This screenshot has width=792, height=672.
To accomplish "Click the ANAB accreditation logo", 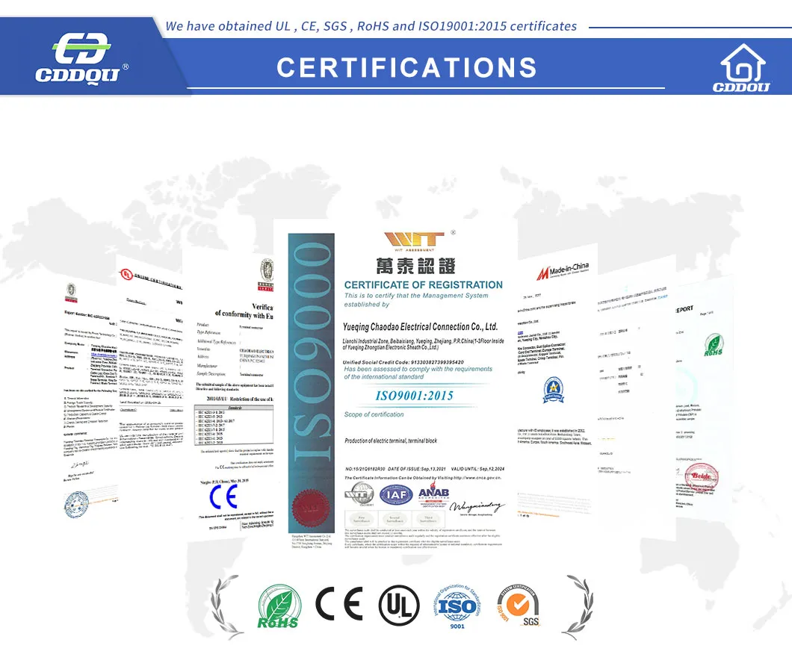I will 433,494.
